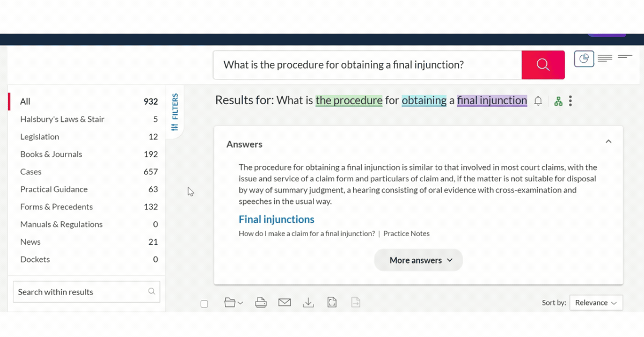
Task: Email results using the envelope icon
Action: (x=284, y=303)
